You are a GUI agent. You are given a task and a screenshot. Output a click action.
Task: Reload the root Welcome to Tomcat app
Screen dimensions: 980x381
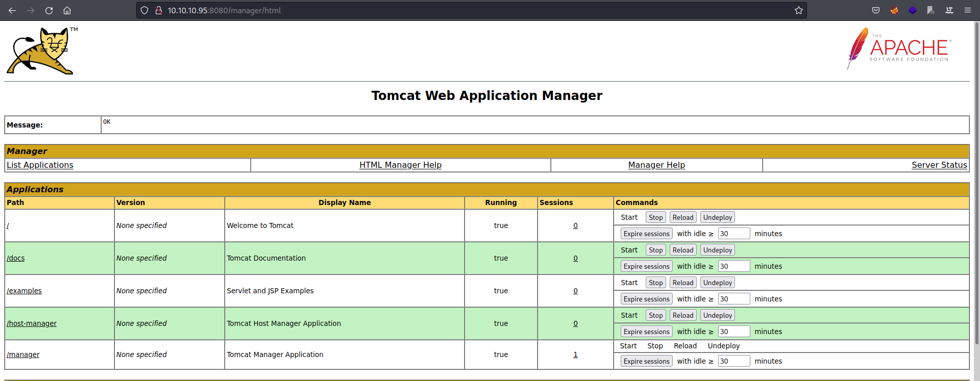[682, 217]
